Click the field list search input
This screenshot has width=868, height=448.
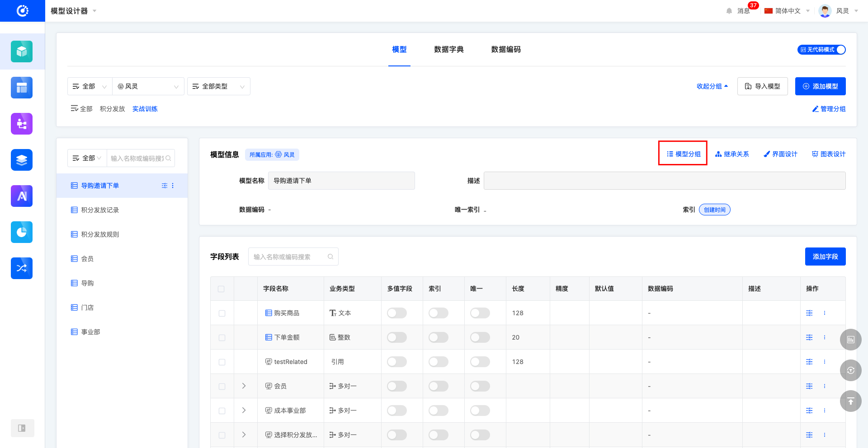[x=289, y=257]
